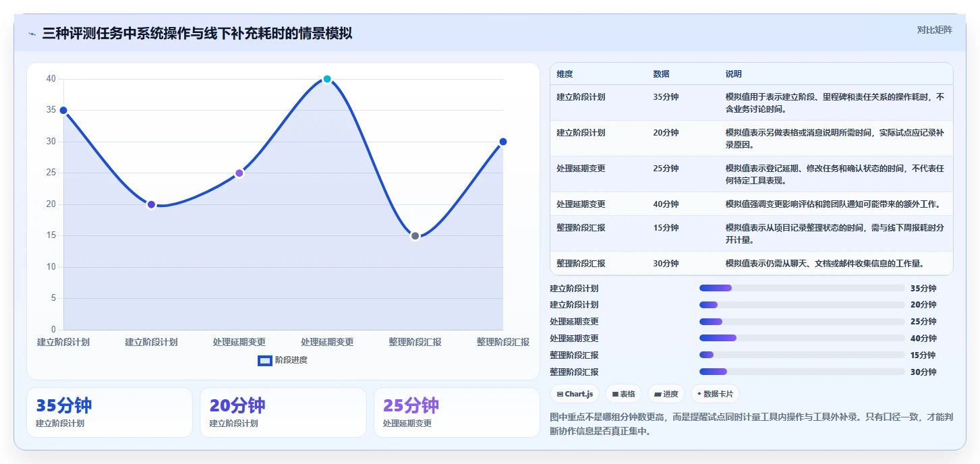The image size is (980, 464).
Task: Click the description starting 模拟值表示仍需从聊天
Action: pyautogui.click(x=824, y=264)
